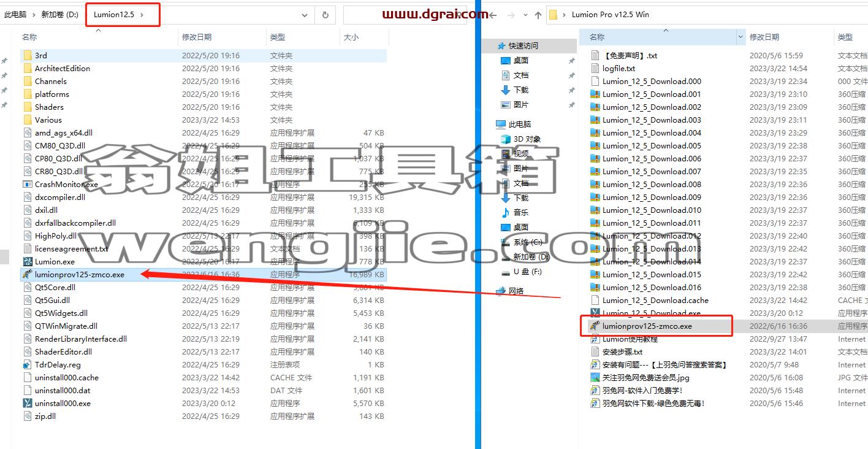Open the 名称 column filter dropdown in right window

pos(740,37)
